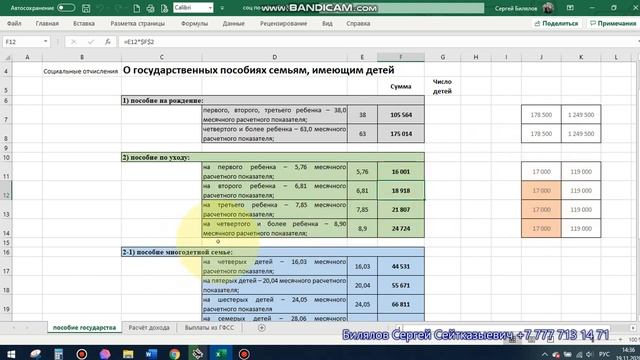The height and width of the screenshot is (360, 640).
Task: Select column D header
Action: 274,57
